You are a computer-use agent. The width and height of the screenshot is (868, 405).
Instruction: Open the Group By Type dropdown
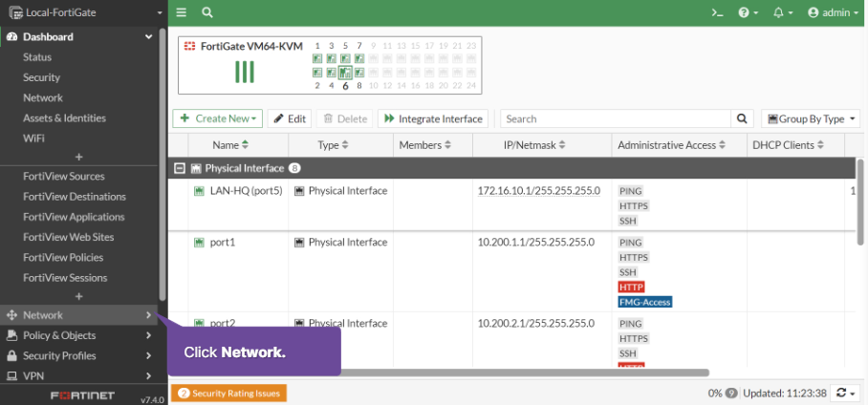811,118
